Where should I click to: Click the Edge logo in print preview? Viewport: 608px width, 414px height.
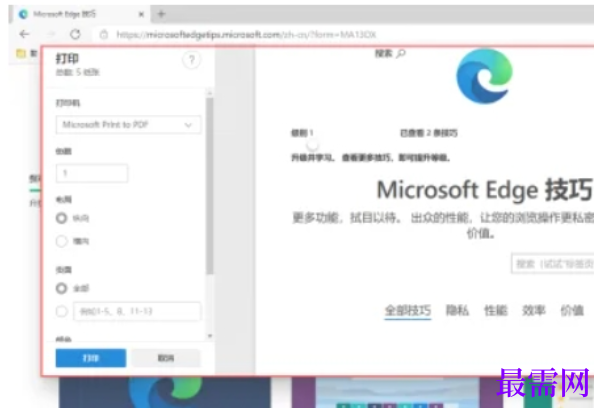484,76
